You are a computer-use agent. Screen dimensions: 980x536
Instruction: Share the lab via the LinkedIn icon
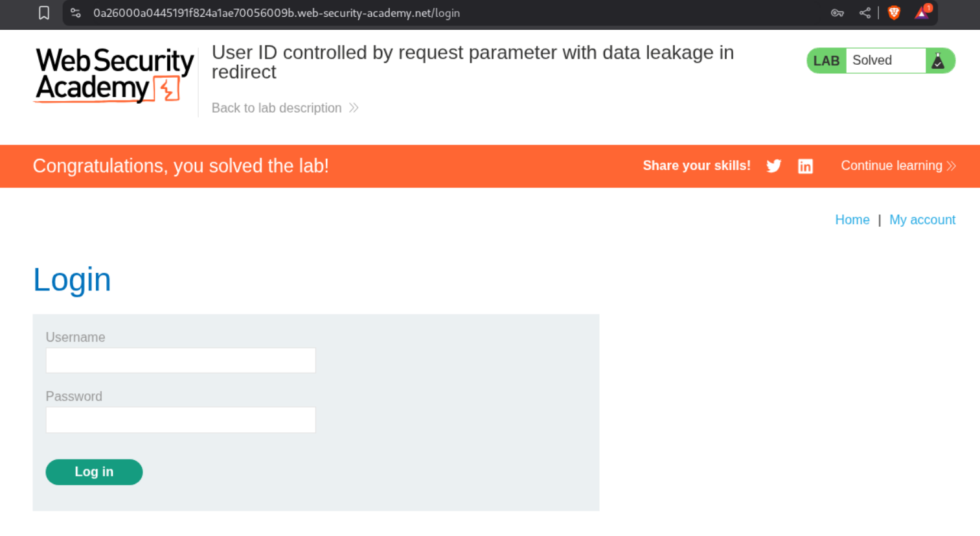tap(805, 167)
